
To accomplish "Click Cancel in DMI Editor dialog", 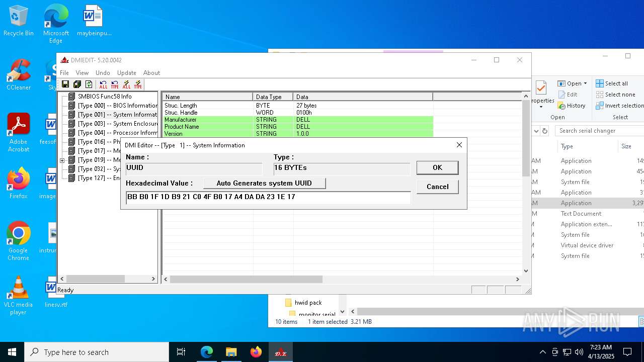I will point(437,187).
